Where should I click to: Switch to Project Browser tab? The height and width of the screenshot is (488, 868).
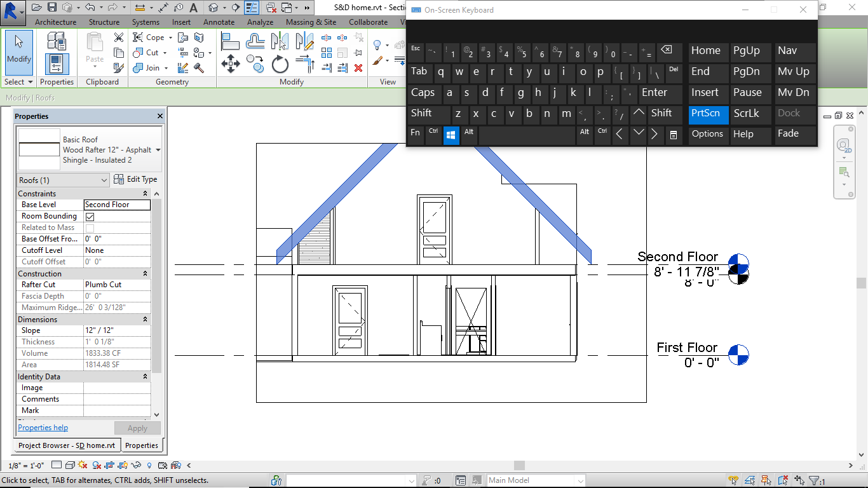(67, 445)
